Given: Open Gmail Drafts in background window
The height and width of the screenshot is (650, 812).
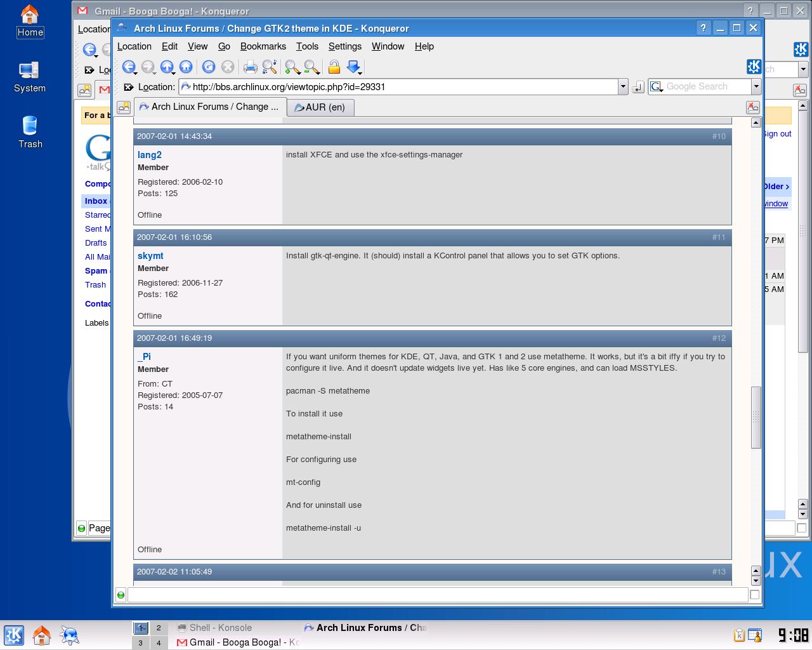Looking at the screenshot, I should click(x=96, y=242).
